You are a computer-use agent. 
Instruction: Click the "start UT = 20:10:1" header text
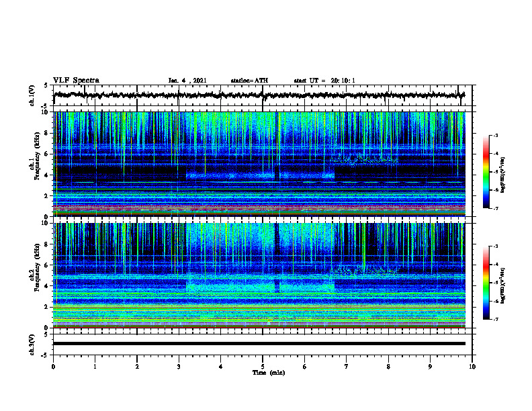pyautogui.click(x=324, y=81)
